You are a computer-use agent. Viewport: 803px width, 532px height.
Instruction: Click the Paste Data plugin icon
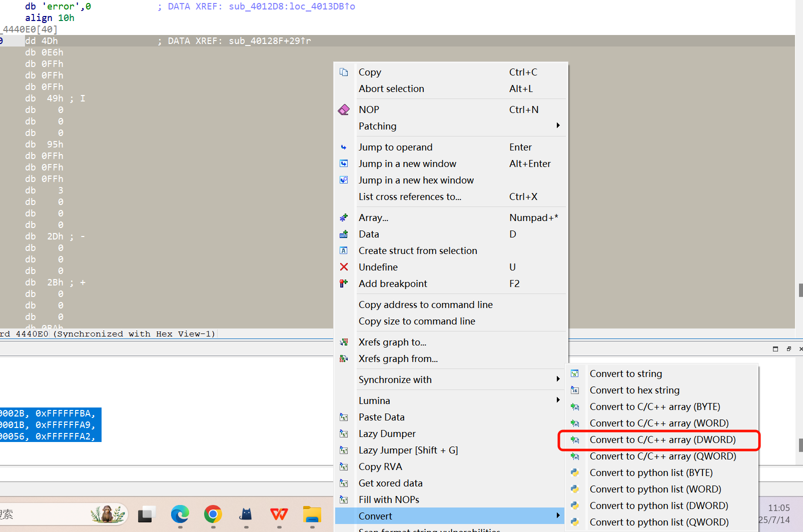[344, 417]
